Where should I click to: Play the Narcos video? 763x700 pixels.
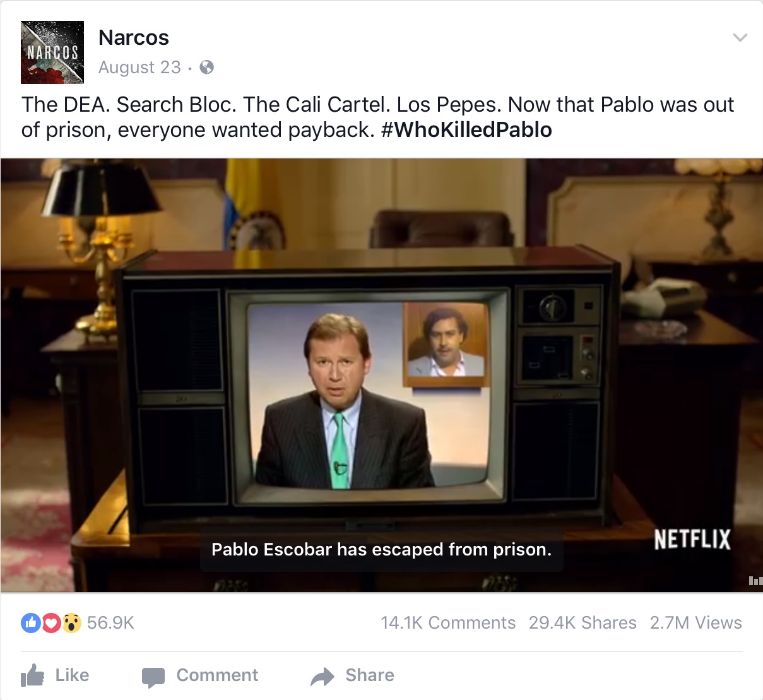(381, 375)
